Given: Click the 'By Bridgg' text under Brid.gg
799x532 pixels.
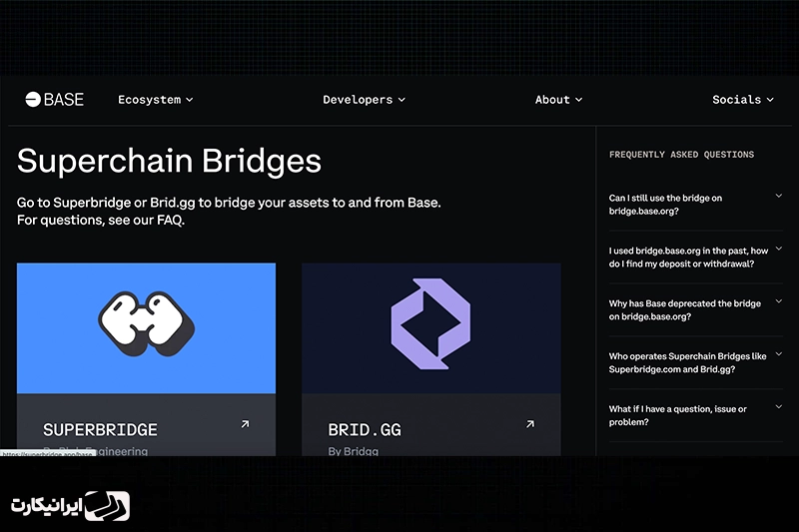Looking at the screenshot, I should [x=354, y=451].
